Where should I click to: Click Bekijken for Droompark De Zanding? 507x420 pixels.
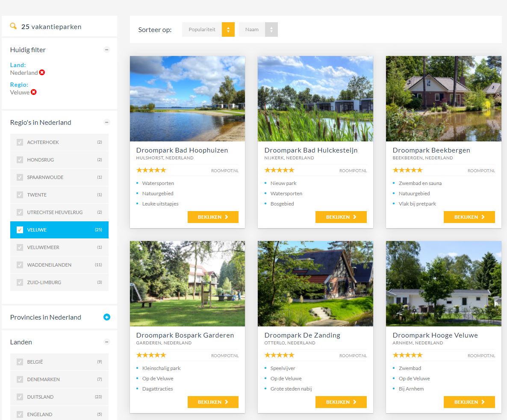pyautogui.click(x=341, y=402)
